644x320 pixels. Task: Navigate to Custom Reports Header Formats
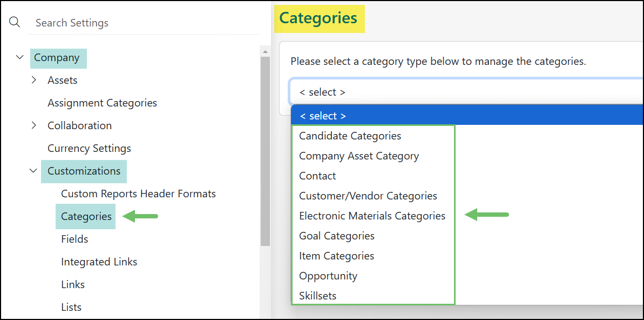[138, 194]
